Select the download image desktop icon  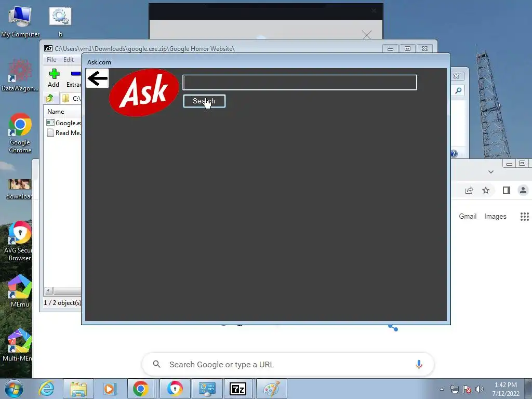tap(19, 189)
